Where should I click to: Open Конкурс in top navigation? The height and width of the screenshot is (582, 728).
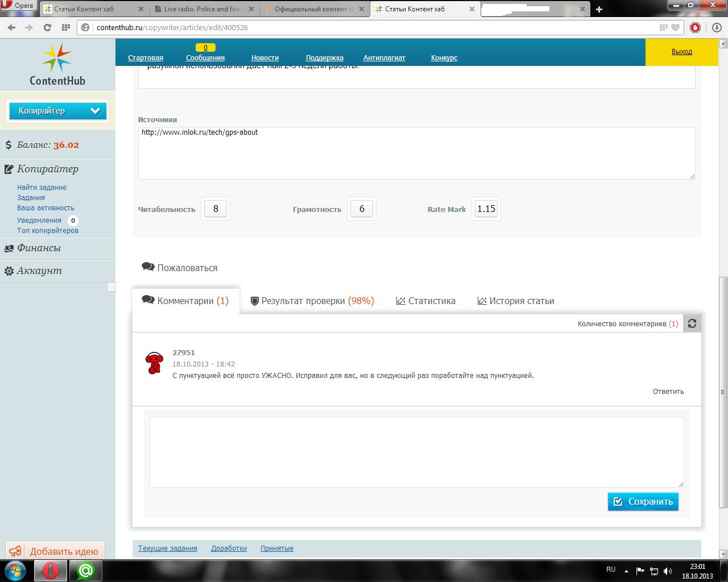(x=444, y=57)
